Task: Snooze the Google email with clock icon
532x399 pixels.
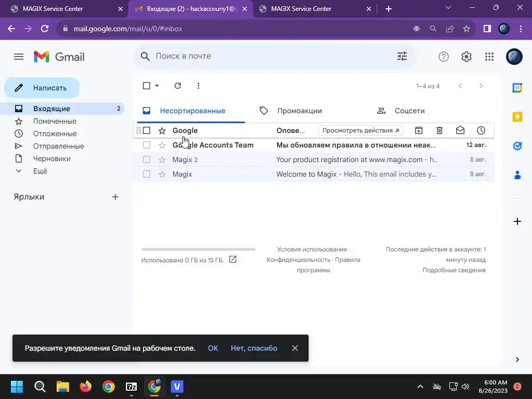Action: pos(481,130)
